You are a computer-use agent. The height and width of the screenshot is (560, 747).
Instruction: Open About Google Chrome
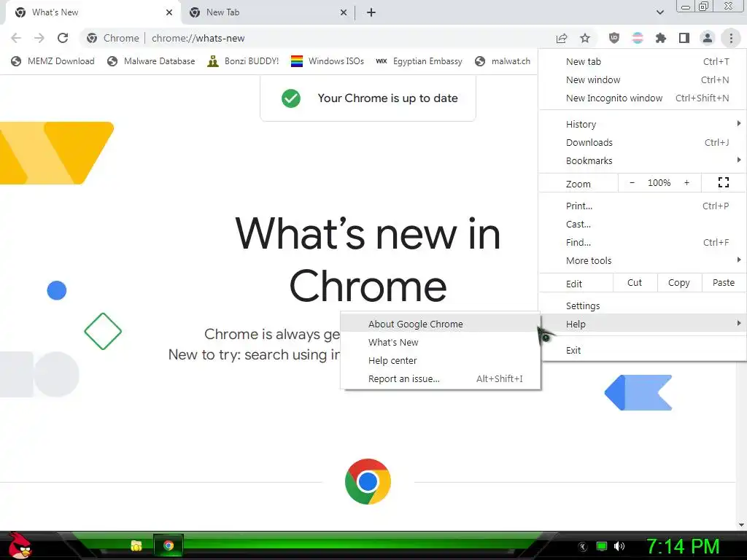point(441,324)
